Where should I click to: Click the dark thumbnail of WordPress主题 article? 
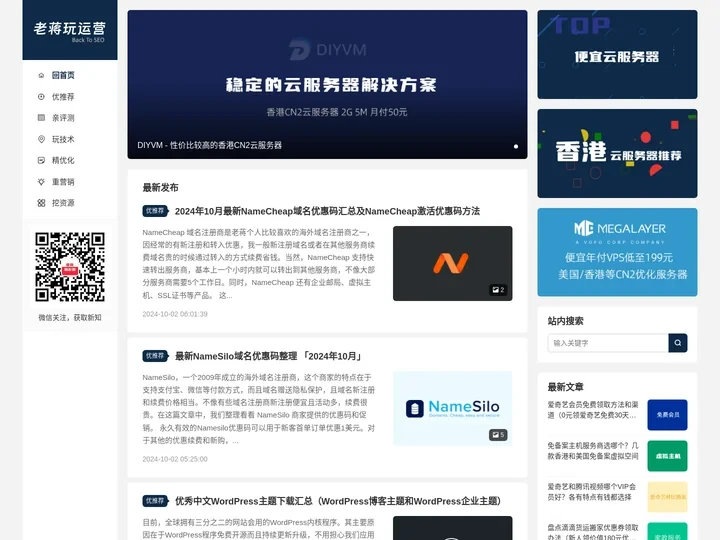click(x=452, y=528)
